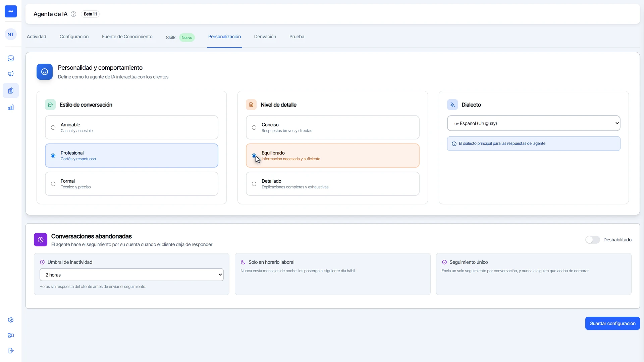This screenshot has height=362, width=644.
Task: Click the integrations blocks icon in sidebar
Action: (x=11, y=335)
